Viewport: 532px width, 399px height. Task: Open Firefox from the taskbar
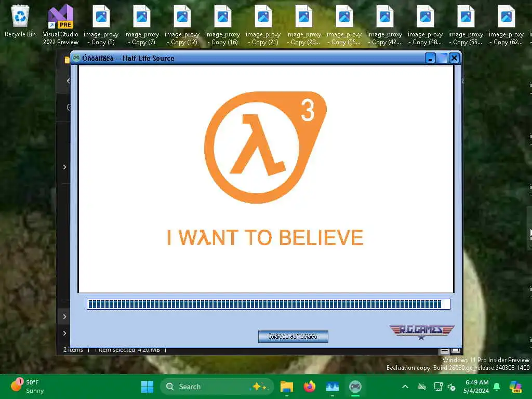[310, 387]
